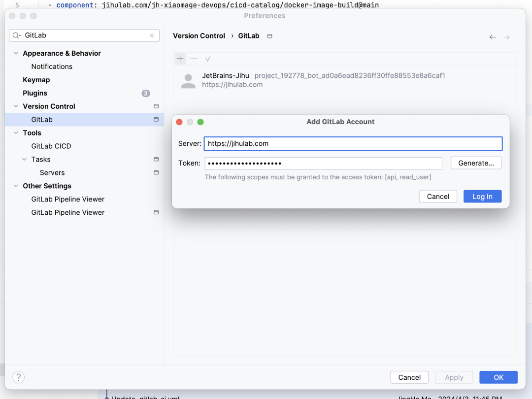
Task: Collapse the Version Control tree node
Action: (16, 106)
